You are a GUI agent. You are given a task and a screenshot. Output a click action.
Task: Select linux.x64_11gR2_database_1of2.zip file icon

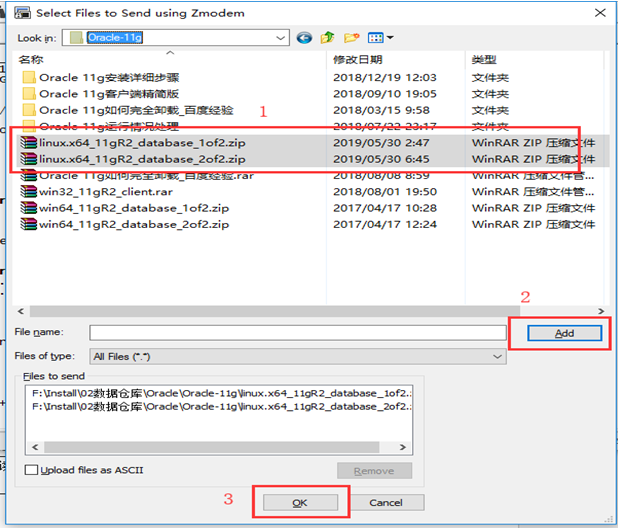(28, 143)
